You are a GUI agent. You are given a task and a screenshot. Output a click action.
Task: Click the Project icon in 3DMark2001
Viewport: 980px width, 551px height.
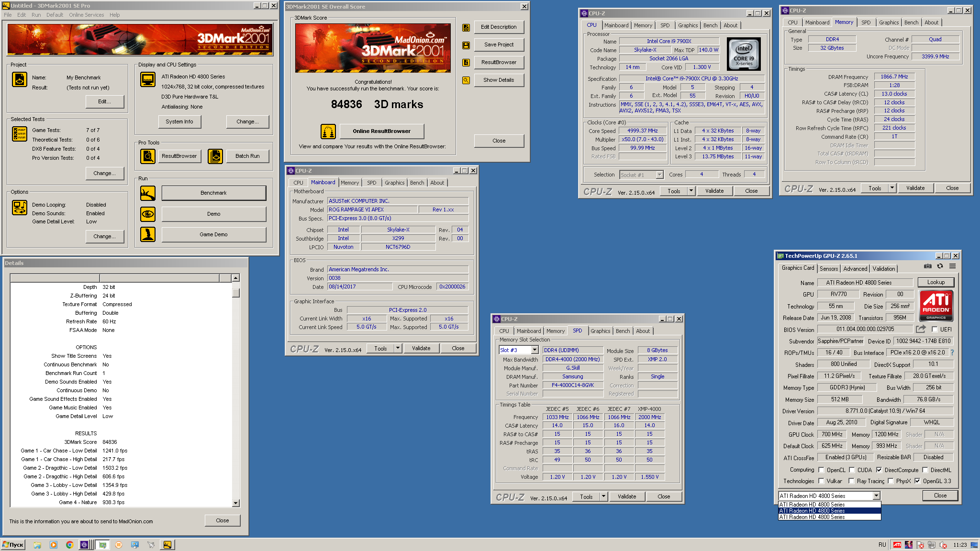click(20, 79)
